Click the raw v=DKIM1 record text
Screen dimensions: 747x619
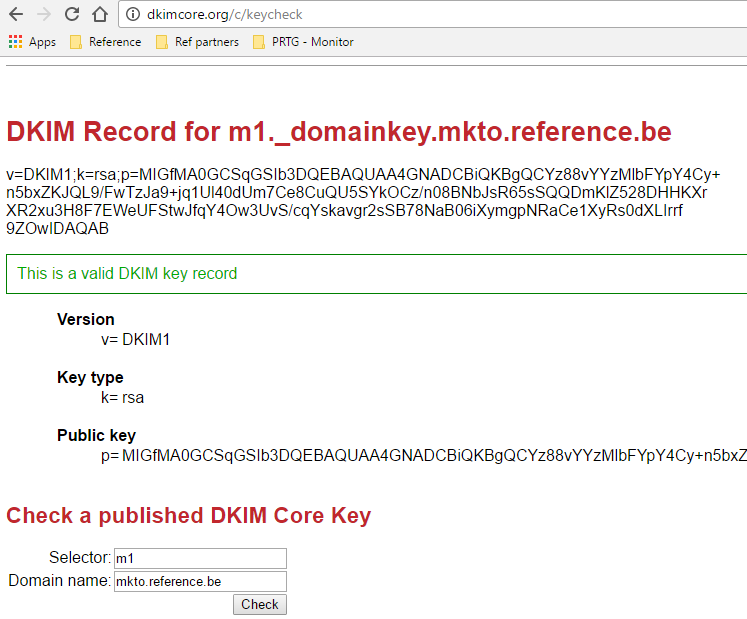coord(360,202)
